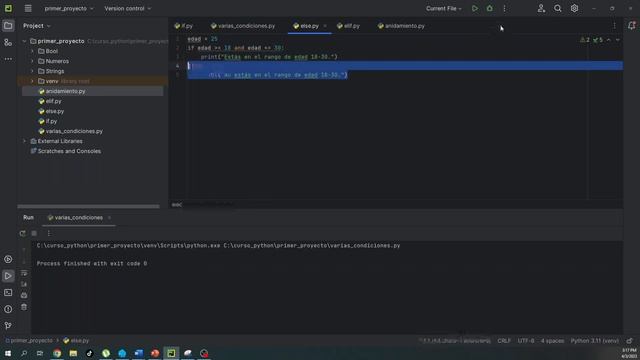Change UTF-8 file encoding
The height and width of the screenshot is (360, 640).
[x=526, y=341]
